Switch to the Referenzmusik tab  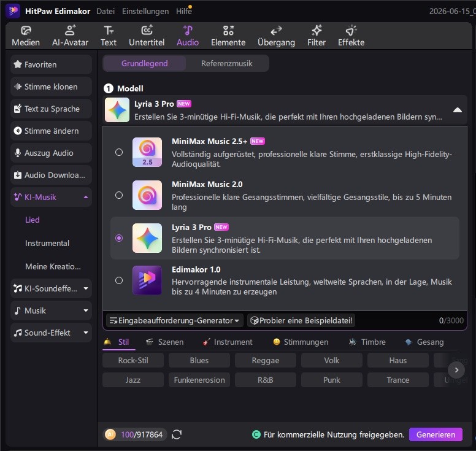coord(227,63)
